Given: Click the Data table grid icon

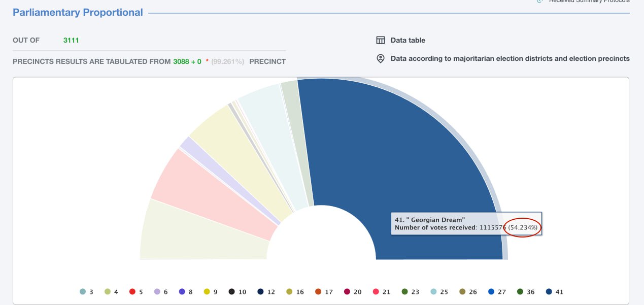Looking at the screenshot, I should pyautogui.click(x=380, y=40).
